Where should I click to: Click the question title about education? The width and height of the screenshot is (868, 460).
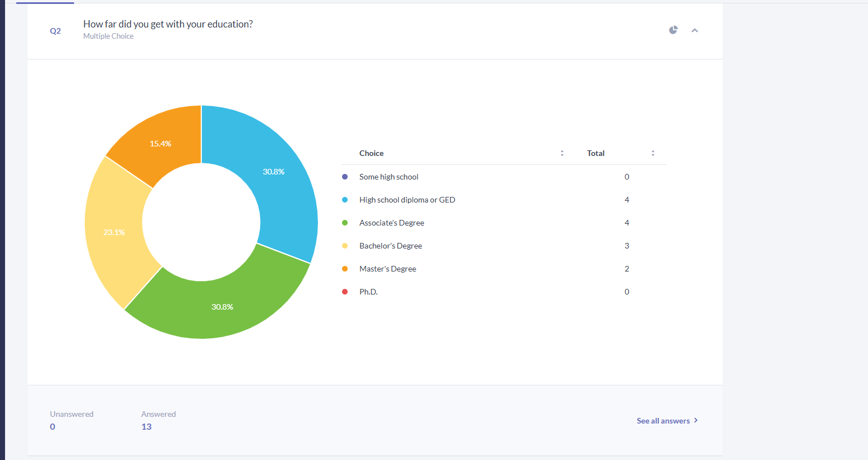click(168, 24)
